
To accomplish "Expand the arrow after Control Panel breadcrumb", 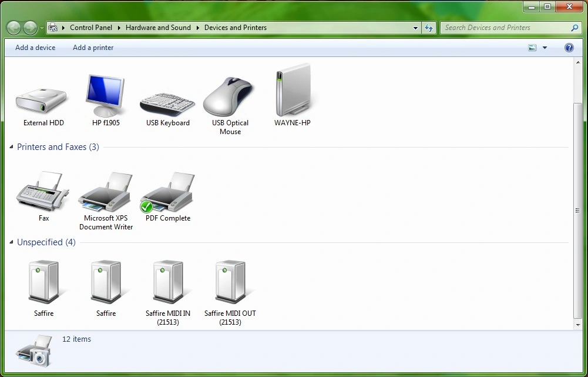I will 119,28.
